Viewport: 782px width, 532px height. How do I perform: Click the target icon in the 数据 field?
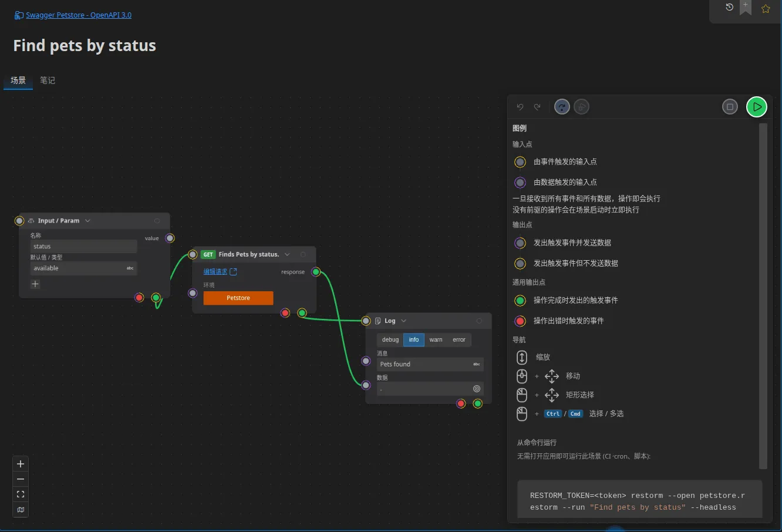pos(477,389)
